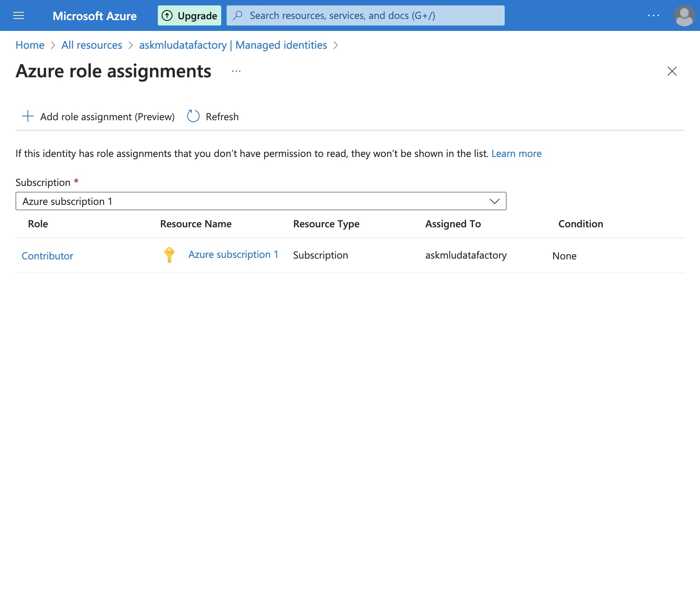700x610 pixels.
Task: Open the account avatar menu
Action: [x=683, y=15]
